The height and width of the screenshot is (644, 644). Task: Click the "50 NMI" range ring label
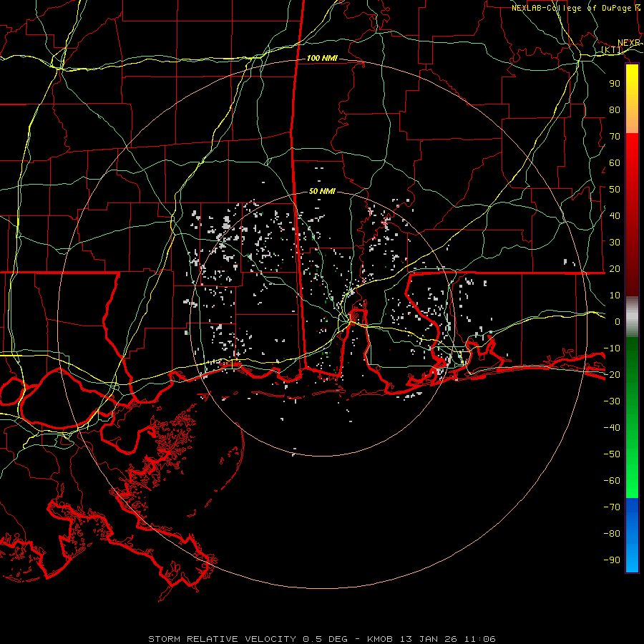(x=322, y=191)
